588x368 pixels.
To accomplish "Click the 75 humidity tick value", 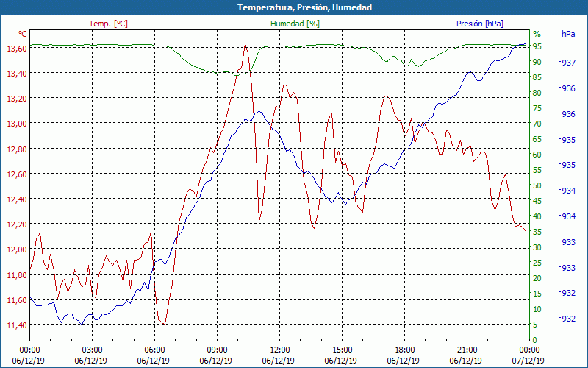I will [x=537, y=108].
